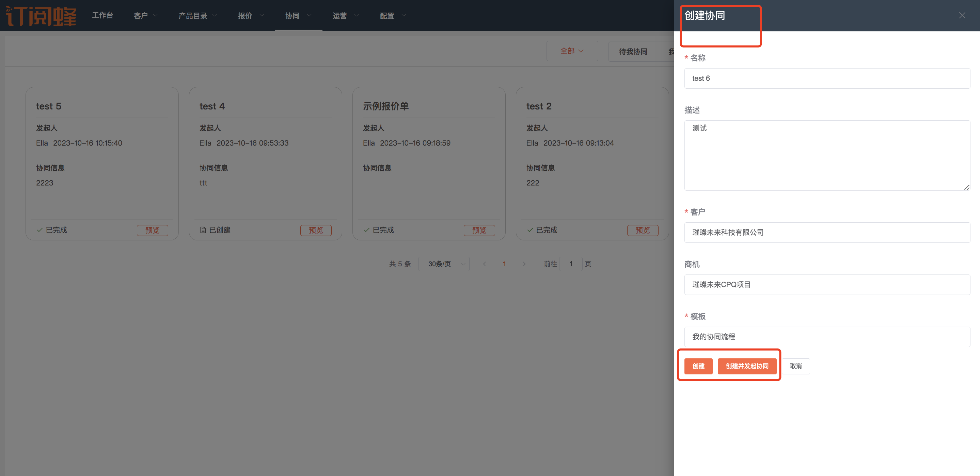The height and width of the screenshot is (476, 980).
Task: Expand the 客户 navigation menu
Action: 145,16
